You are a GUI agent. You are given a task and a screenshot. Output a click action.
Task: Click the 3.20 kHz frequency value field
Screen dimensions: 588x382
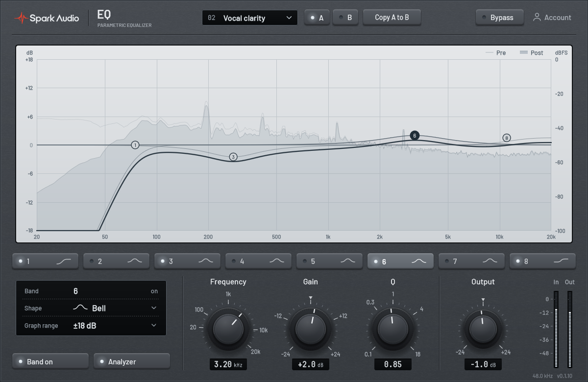[x=228, y=365]
